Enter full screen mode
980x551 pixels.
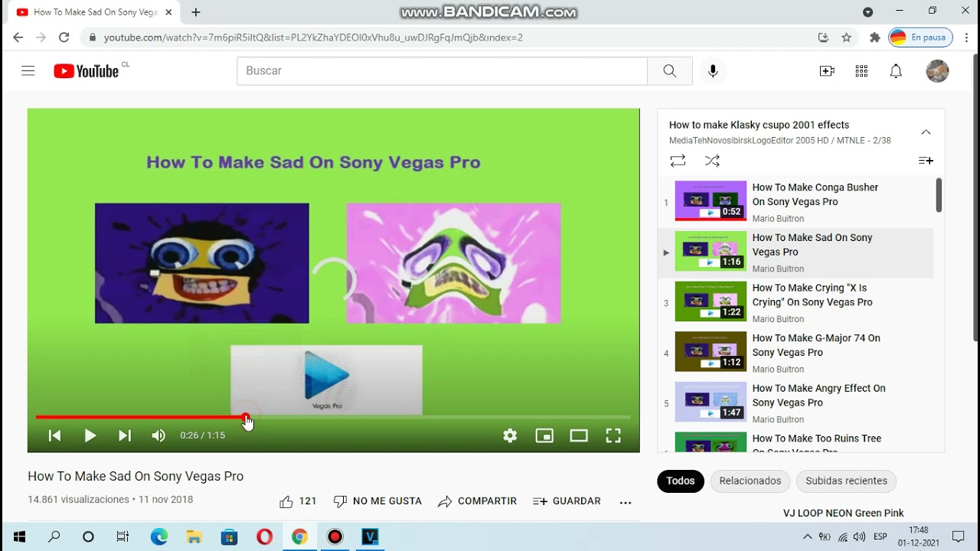pyautogui.click(x=613, y=435)
